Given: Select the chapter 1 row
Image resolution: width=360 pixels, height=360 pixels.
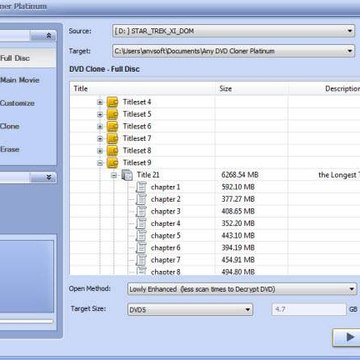Looking at the screenshot, I should (215, 187).
